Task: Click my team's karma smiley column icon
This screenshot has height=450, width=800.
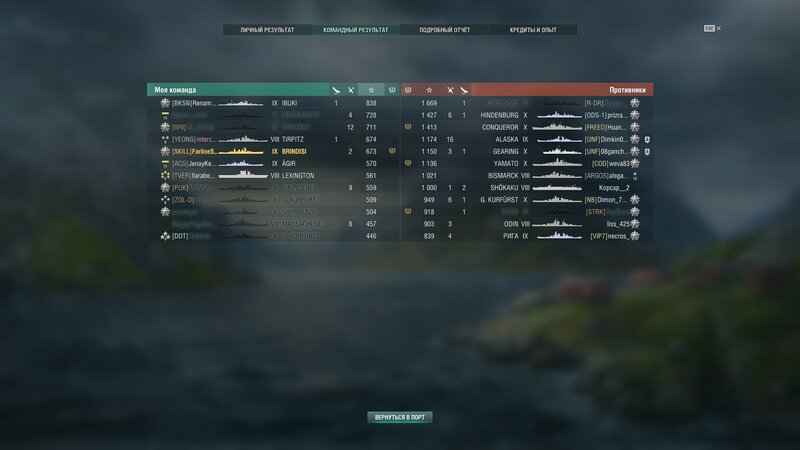Action: (x=392, y=90)
